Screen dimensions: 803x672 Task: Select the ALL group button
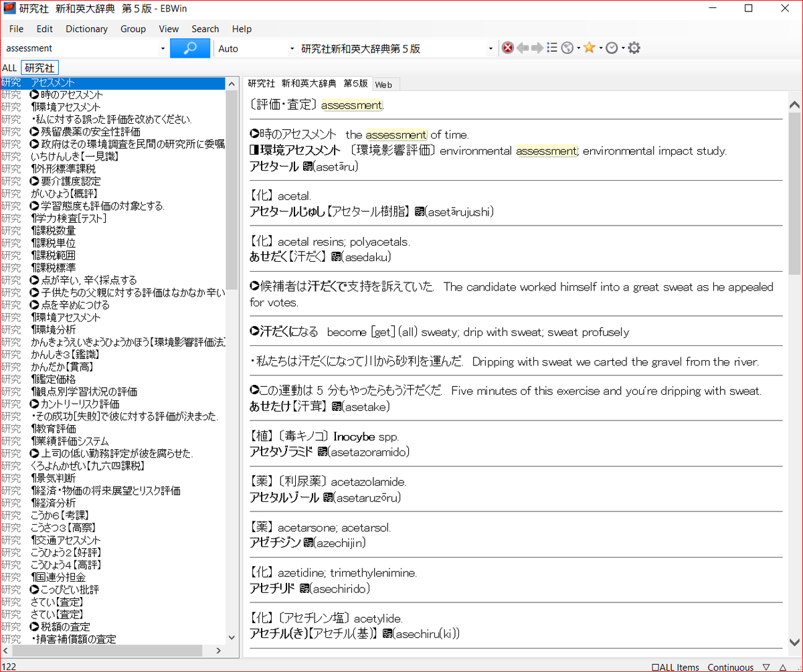(x=9, y=68)
